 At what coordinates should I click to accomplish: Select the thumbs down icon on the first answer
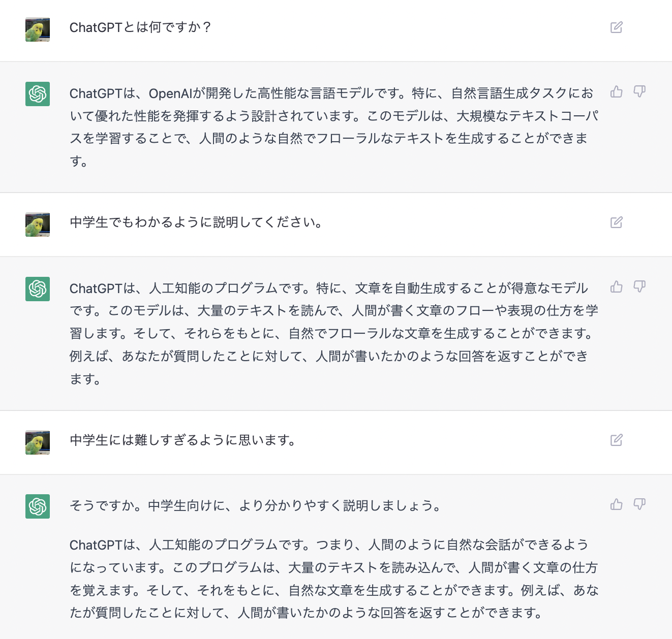639,92
